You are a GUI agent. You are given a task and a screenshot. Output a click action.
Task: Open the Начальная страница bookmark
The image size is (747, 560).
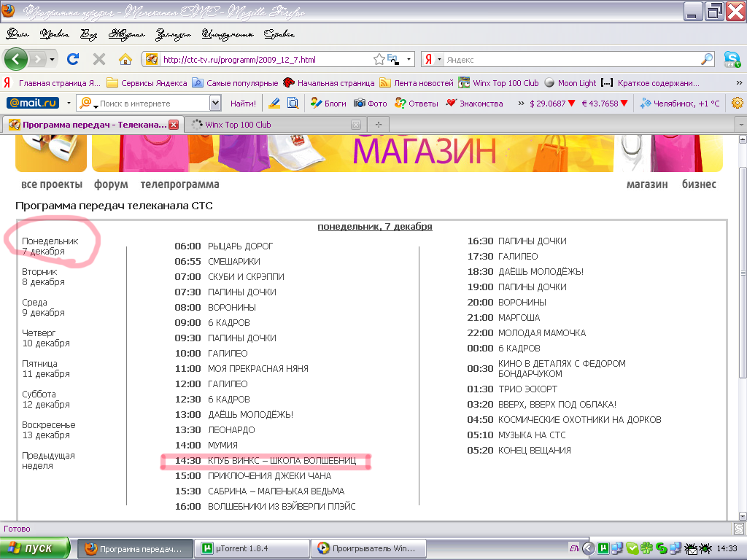329,83
